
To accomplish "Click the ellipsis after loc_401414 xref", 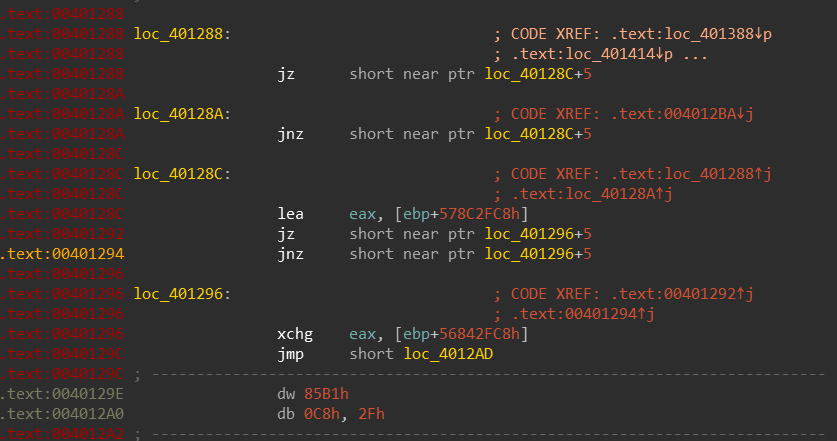I will tap(696, 54).
